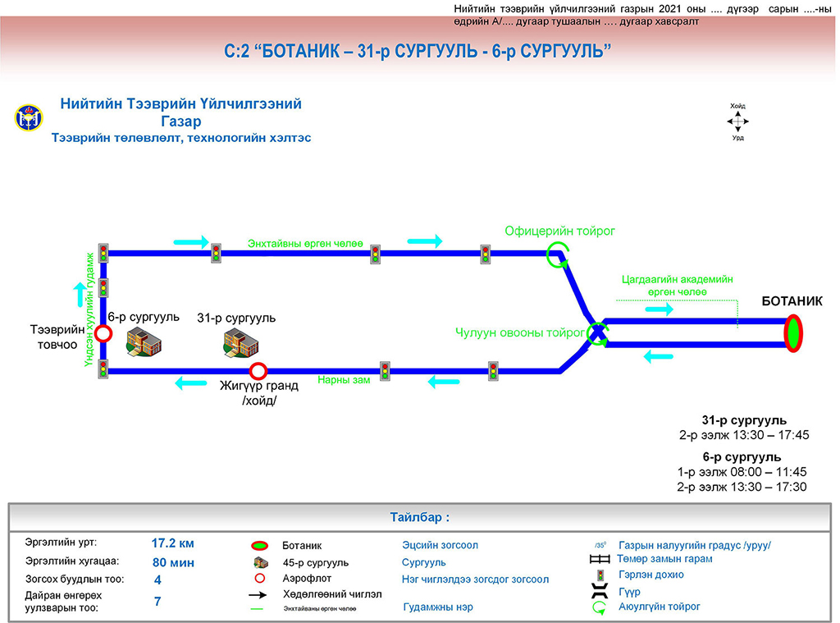Click the railway crossing symbol in legend

pyautogui.click(x=600, y=559)
